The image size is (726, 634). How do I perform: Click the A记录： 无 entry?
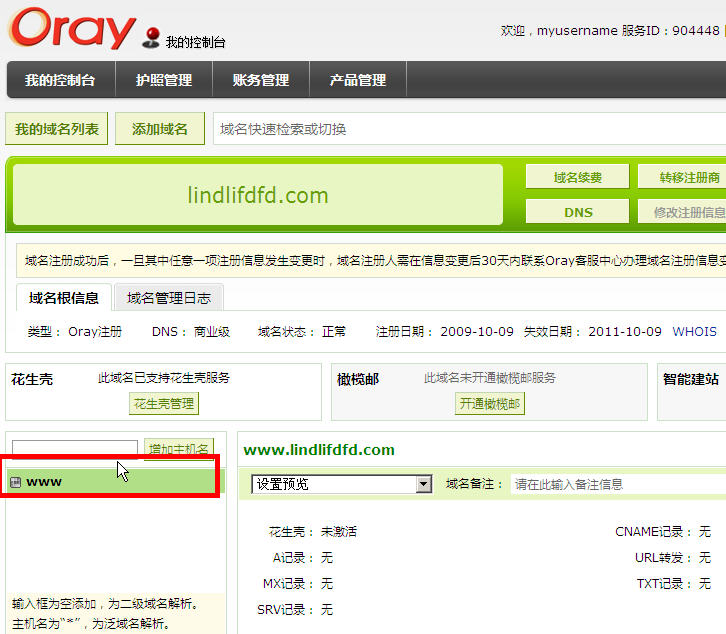[x=303, y=558]
